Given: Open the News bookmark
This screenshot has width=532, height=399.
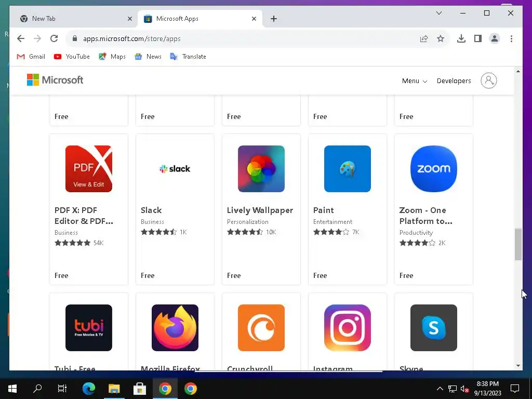Looking at the screenshot, I should pyautogui.click(x=148, y=57).
